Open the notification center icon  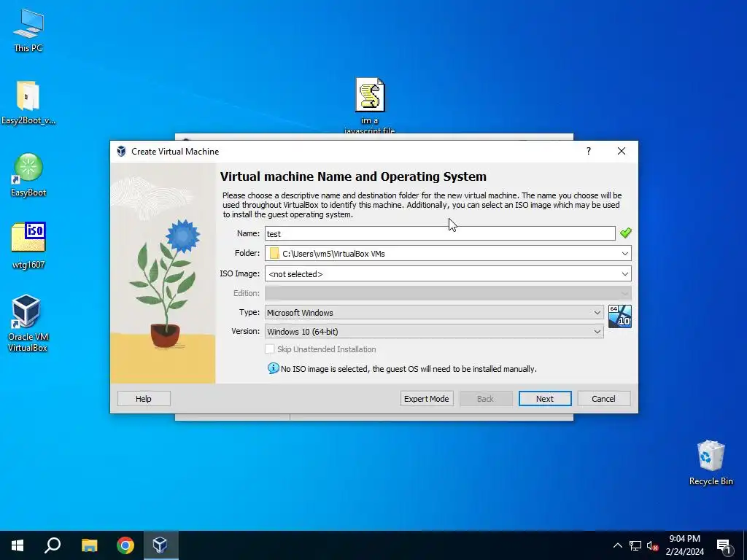point(723,546)
